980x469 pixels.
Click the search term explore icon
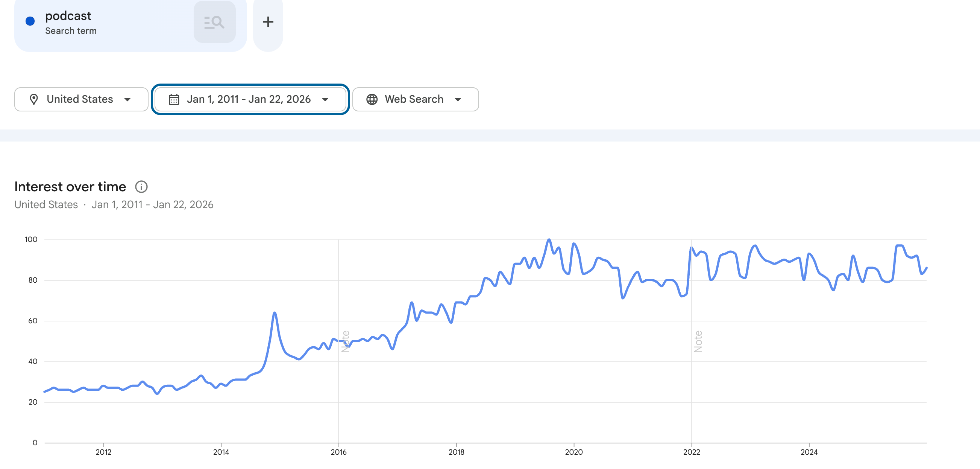pos(214,22)
